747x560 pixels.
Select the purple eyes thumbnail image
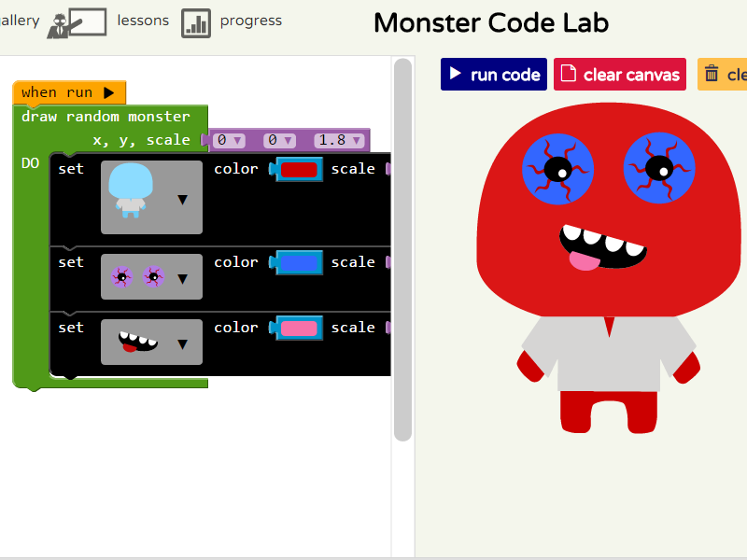137,276
